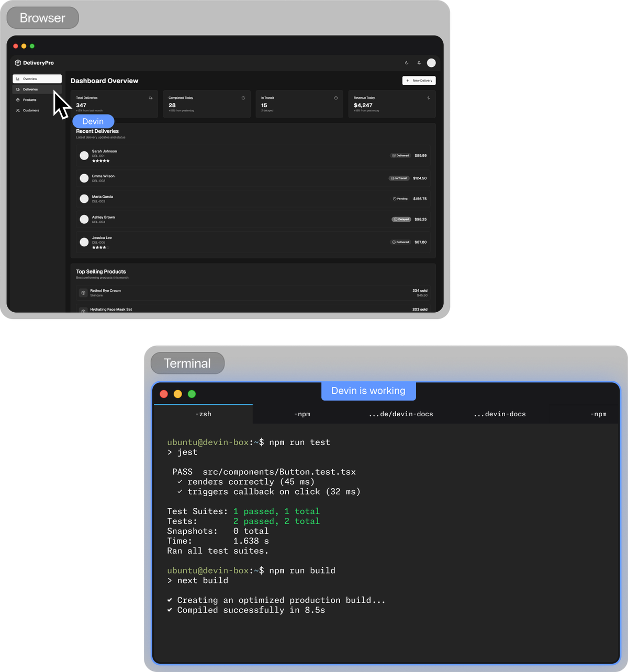Click the Recent Deliveries heading

coord(97,131)
